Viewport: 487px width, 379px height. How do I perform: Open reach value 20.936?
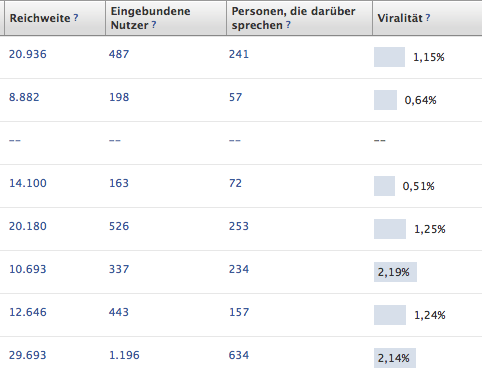tap(28, 54)
